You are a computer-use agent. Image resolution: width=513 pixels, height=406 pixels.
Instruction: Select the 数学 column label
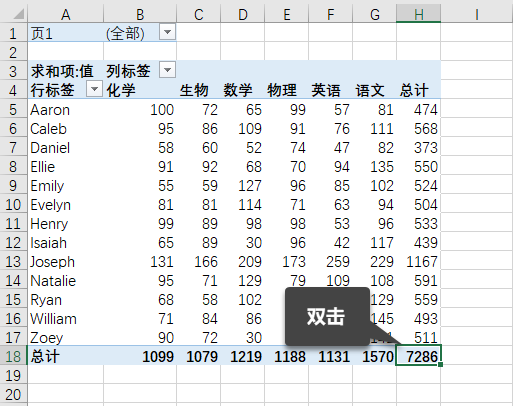pos(242,90)
